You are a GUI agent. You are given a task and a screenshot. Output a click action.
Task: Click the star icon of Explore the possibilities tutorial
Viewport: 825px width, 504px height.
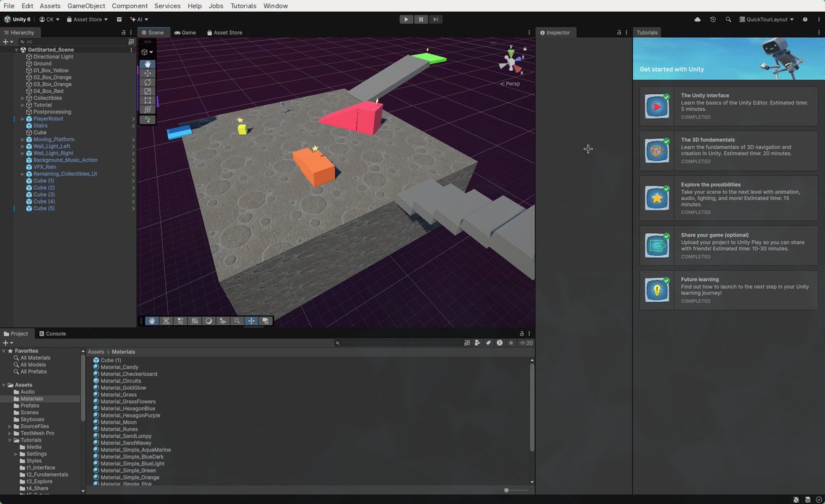tap(658, 197)
